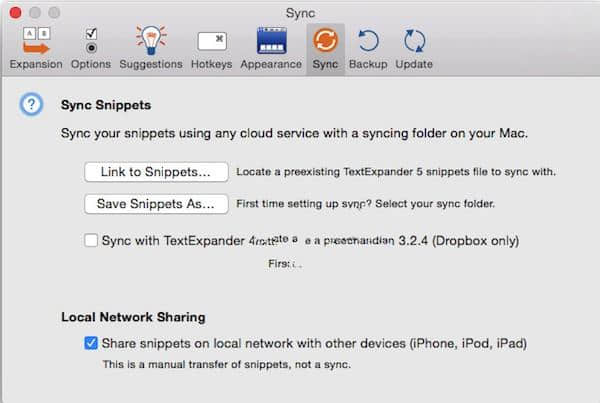Click the Save Snippets As button

click(156, 204)
